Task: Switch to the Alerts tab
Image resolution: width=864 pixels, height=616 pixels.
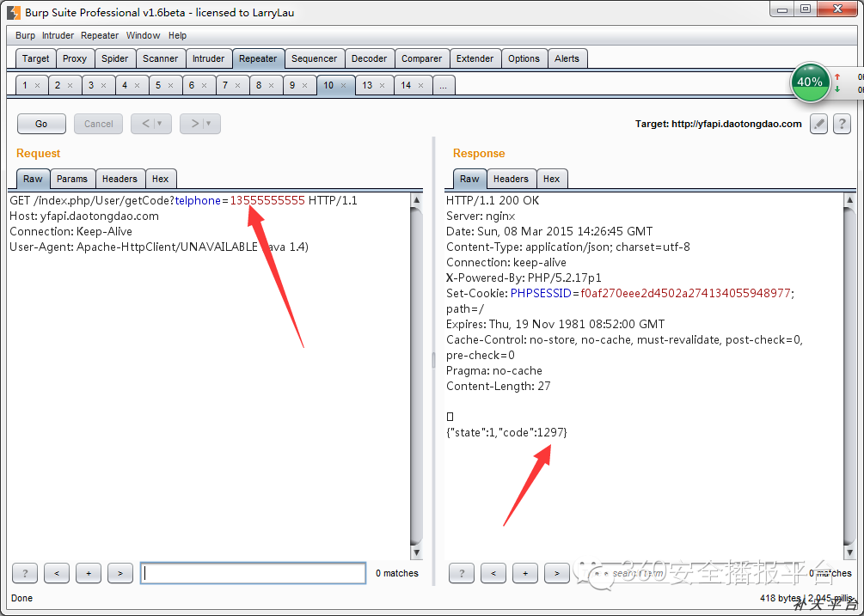Action: (567, 58)
